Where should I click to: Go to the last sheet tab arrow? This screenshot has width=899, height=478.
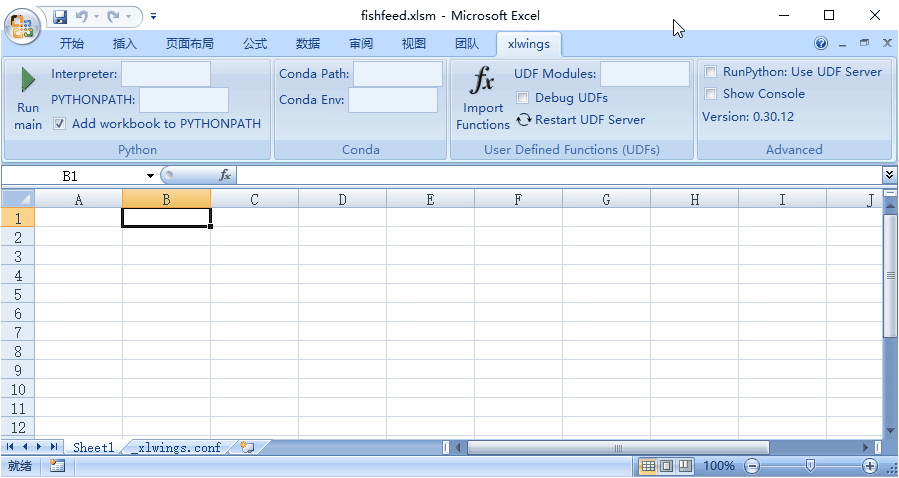click(53, 446)
